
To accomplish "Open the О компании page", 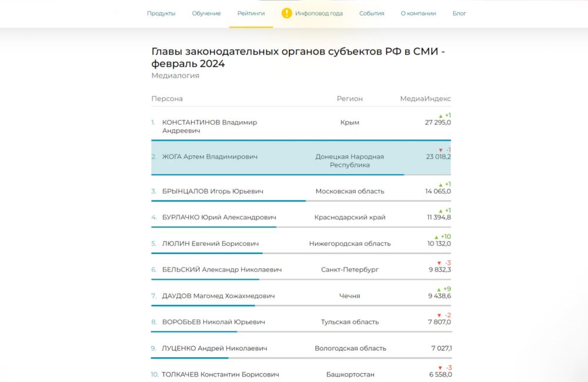I will pyautogui.click(x=418, y=14).
